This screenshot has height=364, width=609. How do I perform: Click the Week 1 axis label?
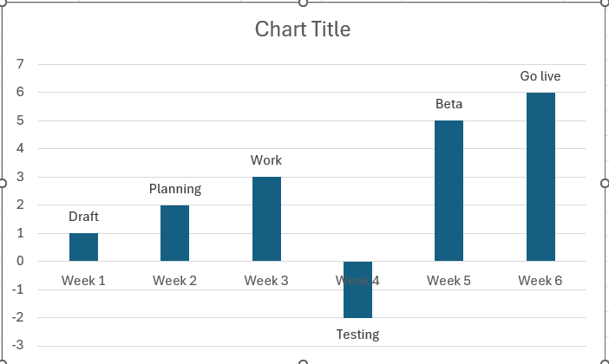(83, 280)
